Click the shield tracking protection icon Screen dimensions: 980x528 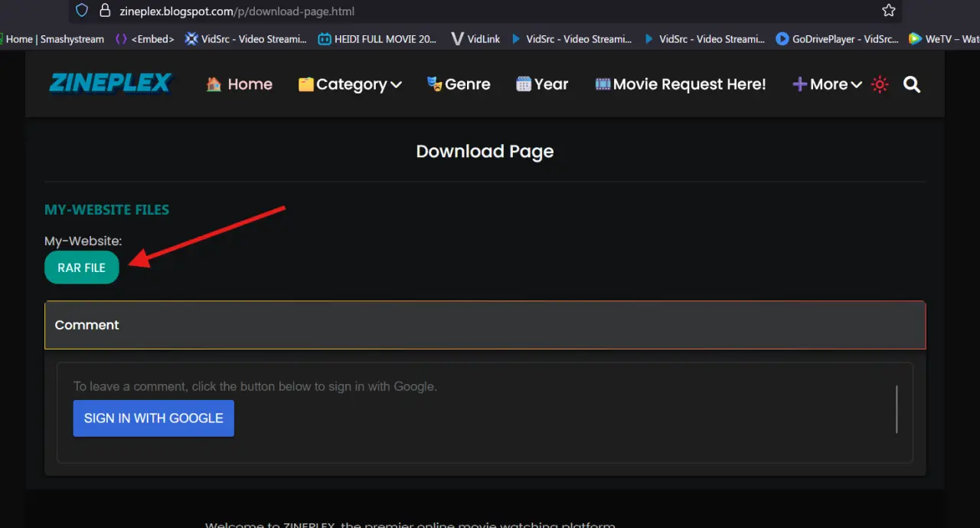pyautogui.click(x=82, y=11)
